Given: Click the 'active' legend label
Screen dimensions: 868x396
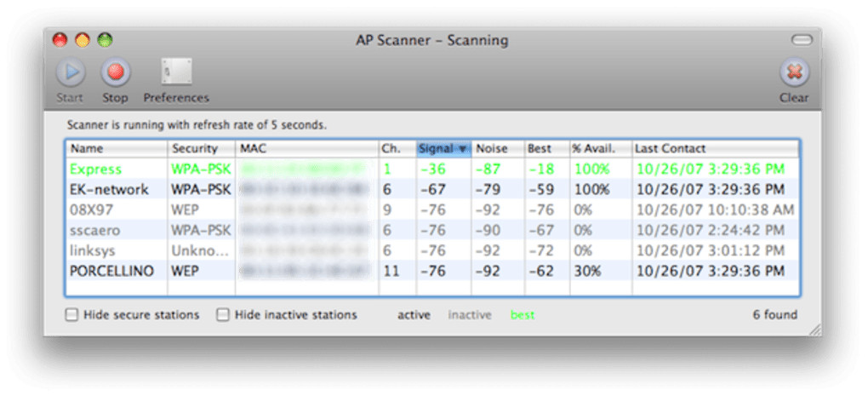Looking at the screenshot, I should point(414,315).
